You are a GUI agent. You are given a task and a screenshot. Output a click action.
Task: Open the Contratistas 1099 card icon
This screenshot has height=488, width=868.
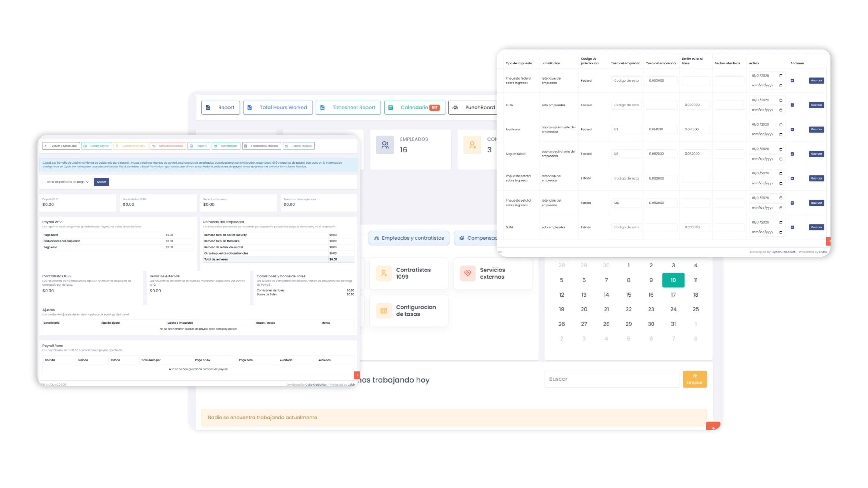pyautogui.click(x=384, y=273)
